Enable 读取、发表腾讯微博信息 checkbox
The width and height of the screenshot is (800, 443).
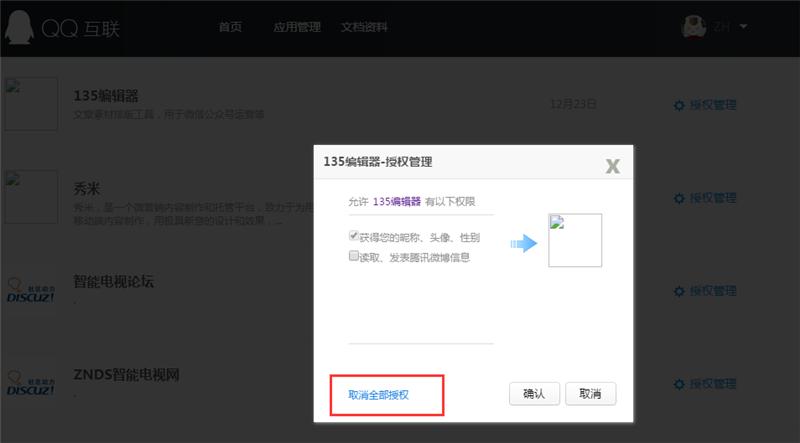pyautogui.click(x=354, y=256)
